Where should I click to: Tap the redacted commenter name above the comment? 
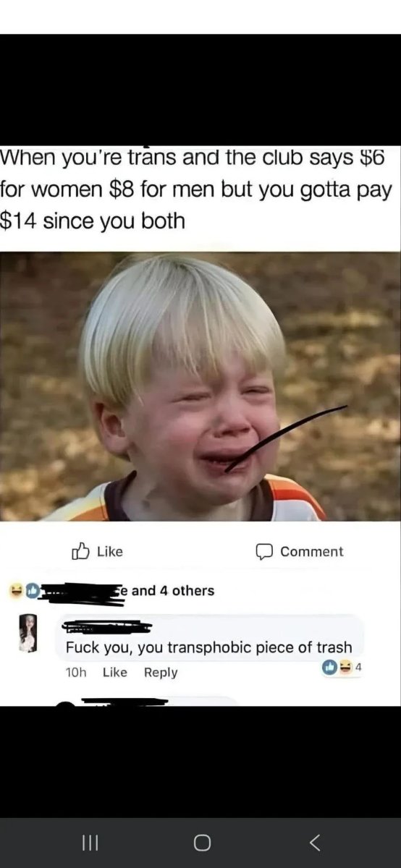(107, 626)
